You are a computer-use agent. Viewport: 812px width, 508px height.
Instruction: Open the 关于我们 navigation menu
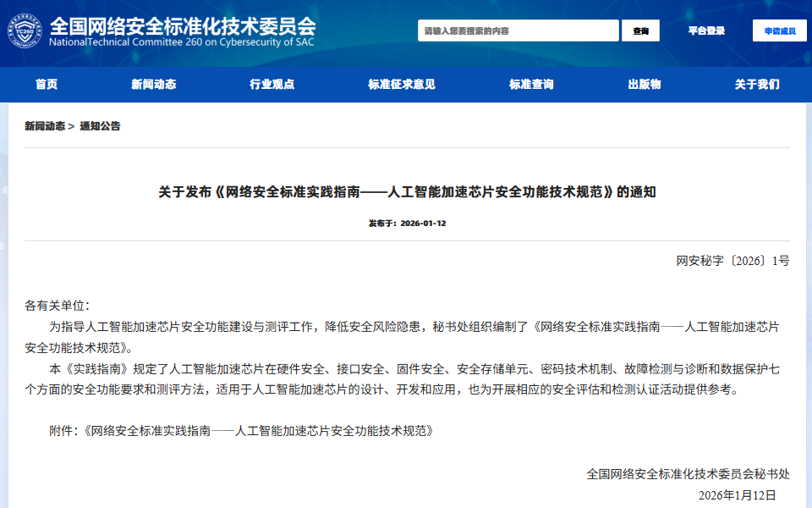pos(757,85)
